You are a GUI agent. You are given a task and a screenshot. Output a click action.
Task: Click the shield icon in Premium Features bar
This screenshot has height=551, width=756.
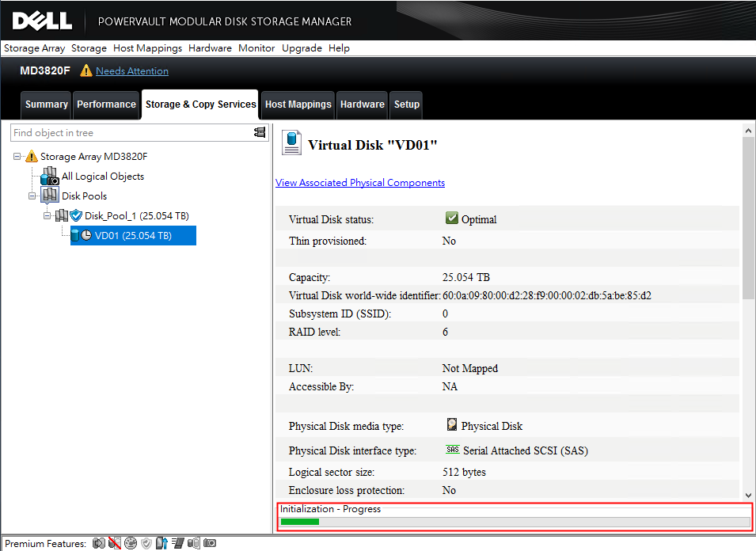146,543
